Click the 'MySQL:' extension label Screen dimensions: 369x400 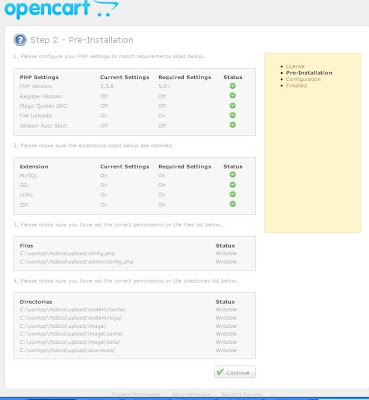[x=29, y=176]
